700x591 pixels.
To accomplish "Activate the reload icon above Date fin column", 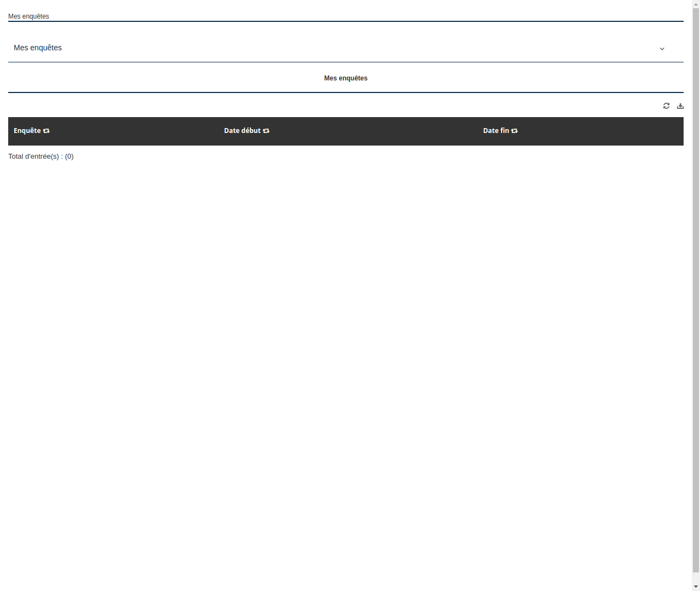I will click(666, 106).
